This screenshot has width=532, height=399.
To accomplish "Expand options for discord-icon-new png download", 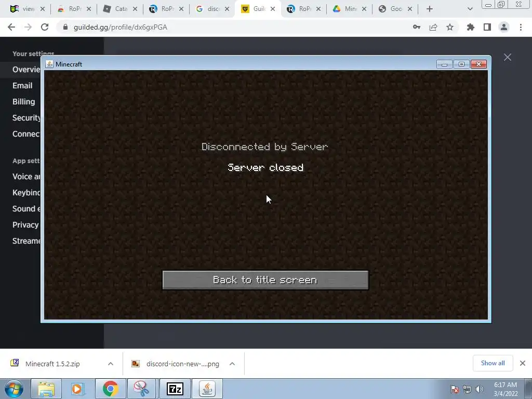I will pos(232,364).
